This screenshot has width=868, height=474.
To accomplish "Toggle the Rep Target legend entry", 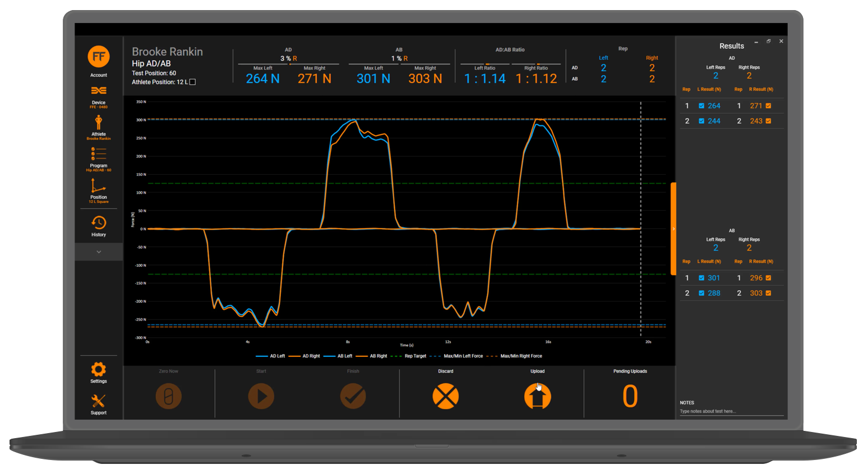I will tap(409, 356).
